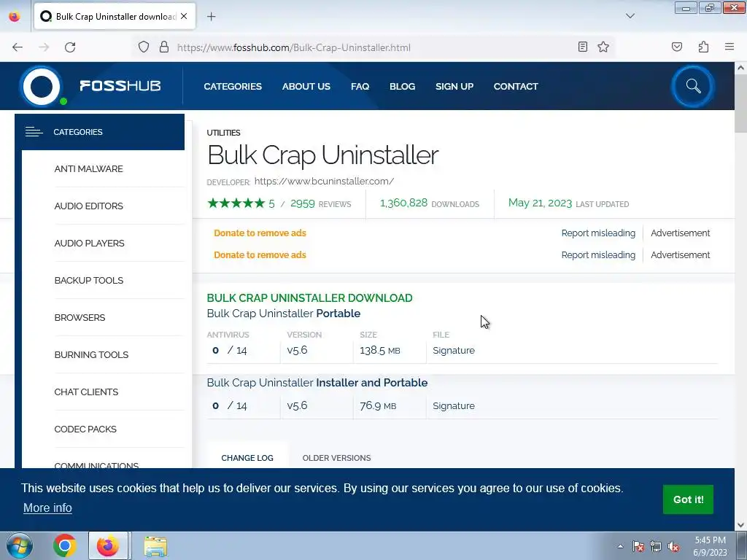Image resolution: width=747 pixels, height=560 pixels.
Task: Click the UTILITIES breadcrumb label
Action: tap(223, 133)
